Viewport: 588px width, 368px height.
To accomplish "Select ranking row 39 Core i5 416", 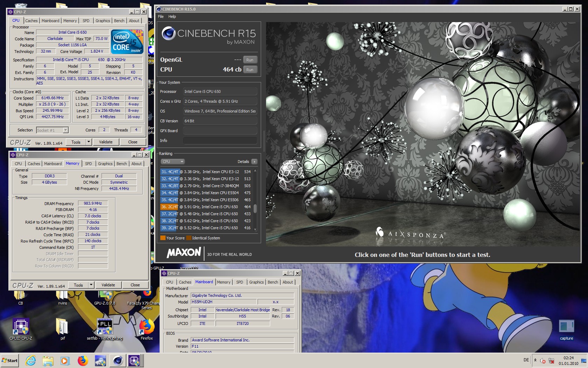I will click(x=206, y=228).
